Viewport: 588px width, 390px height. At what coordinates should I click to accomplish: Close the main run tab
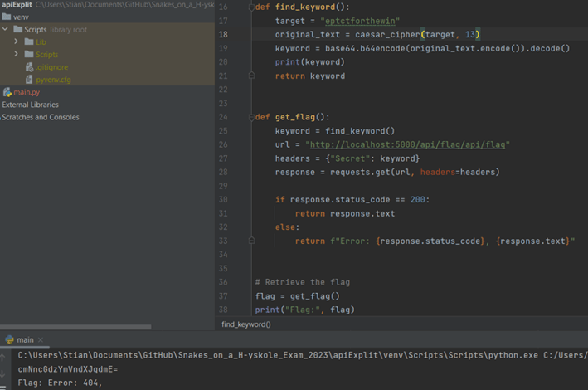pyautogui.click(x=41, y=339)
